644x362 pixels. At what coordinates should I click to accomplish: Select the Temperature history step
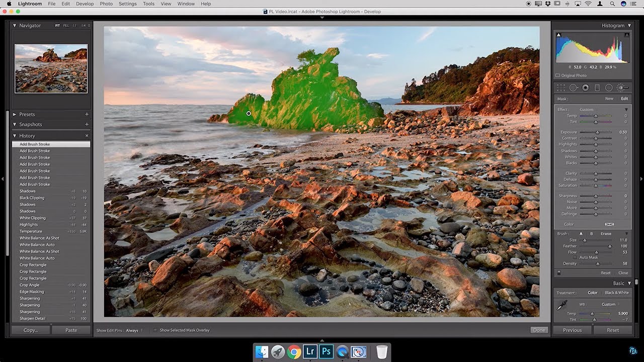pyautogui.click(x=51, y=231)
